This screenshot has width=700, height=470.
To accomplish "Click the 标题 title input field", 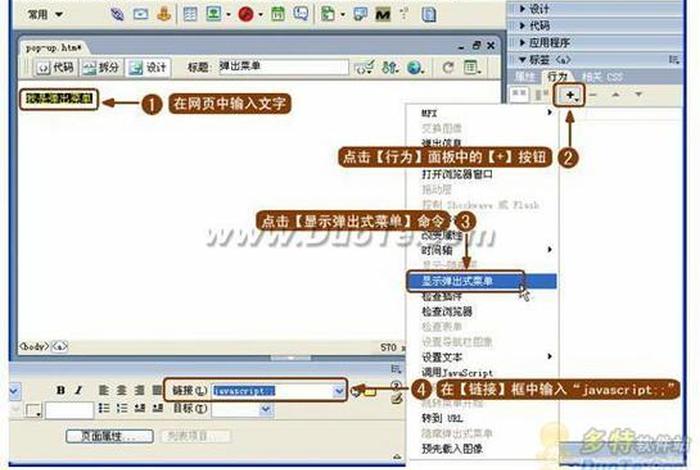I will pos(283,67).
